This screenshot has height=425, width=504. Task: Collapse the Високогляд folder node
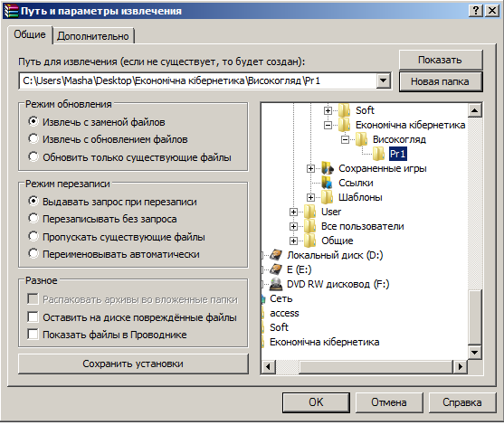tap(345, 139)
